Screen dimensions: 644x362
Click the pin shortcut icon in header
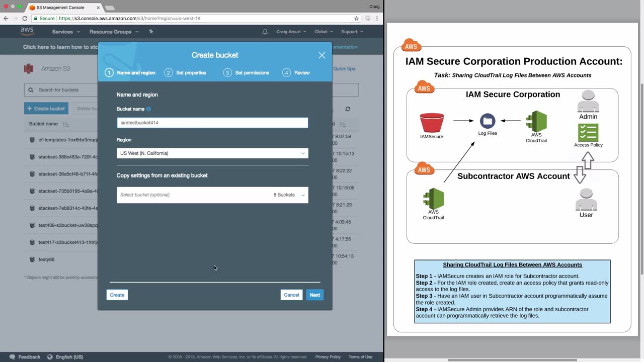(x=151, y=32)
